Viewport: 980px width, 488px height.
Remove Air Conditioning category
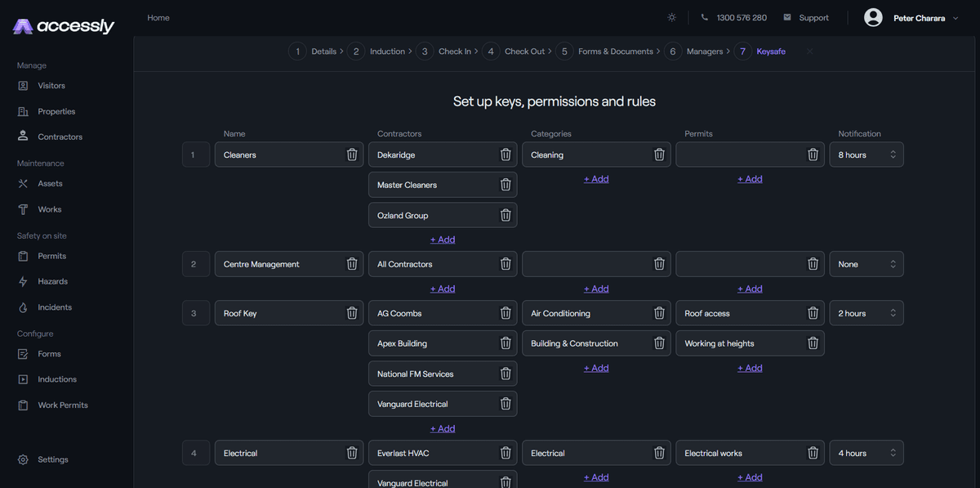[659, 313]
